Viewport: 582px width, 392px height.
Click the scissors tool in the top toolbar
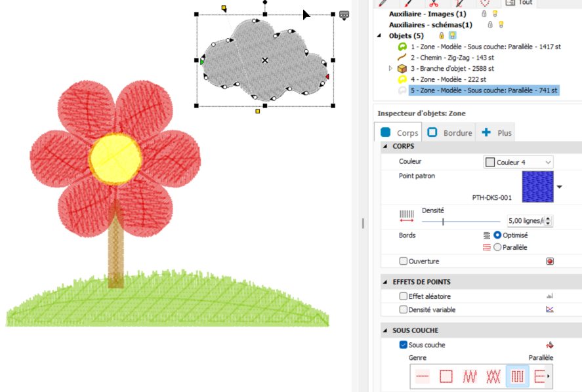click(434, 3)
